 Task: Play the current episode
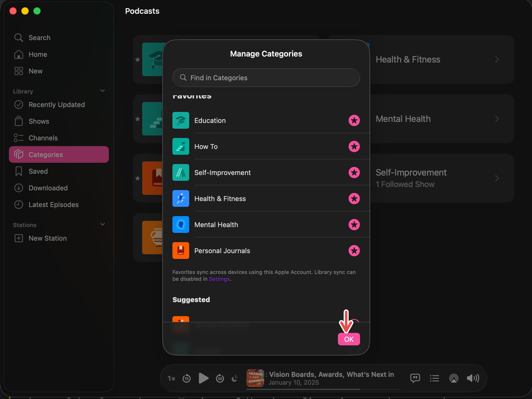click(203, 378)
